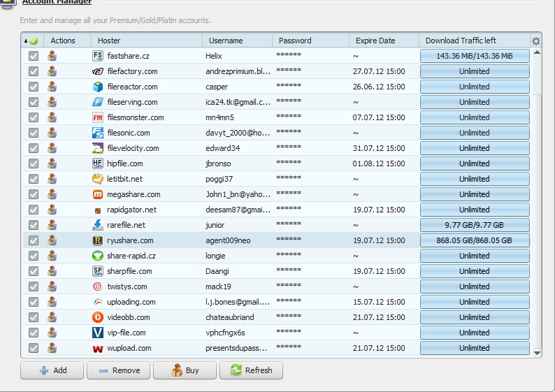Screen dimensions: 555x392
Task: Select username agent009neo
Action: (228, 240)
